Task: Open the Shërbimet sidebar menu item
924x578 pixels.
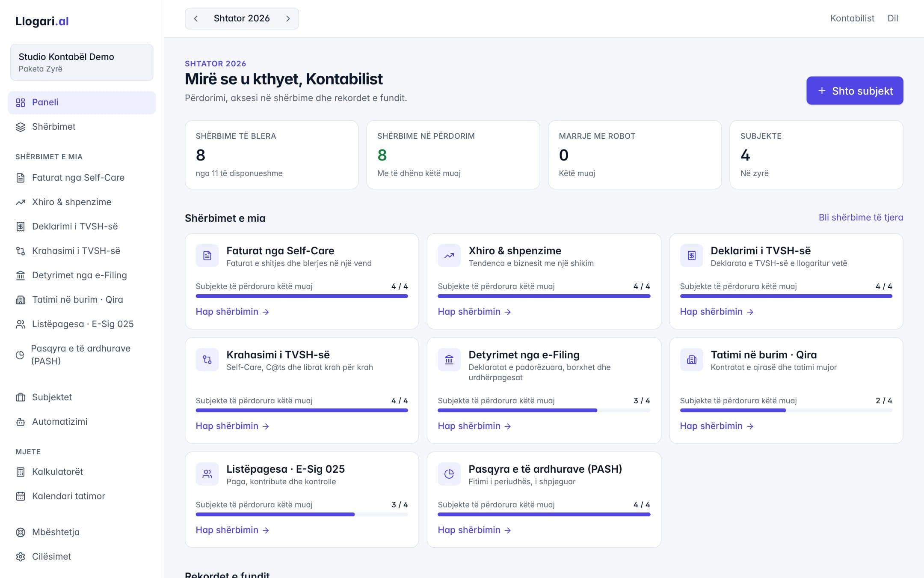Action: [x=82, y=127]
